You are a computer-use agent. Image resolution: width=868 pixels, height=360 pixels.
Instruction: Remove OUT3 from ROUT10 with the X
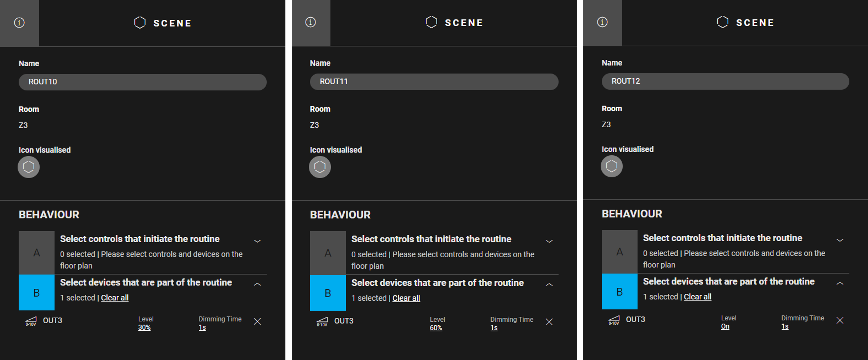click(257, 322)
